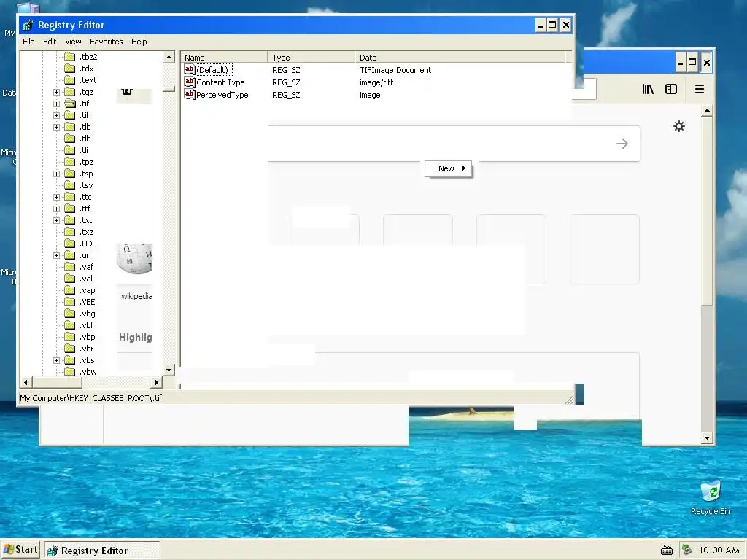The image size is (747, 560).
Task: Select the .val key folder icon
Action: click(69, 279)
